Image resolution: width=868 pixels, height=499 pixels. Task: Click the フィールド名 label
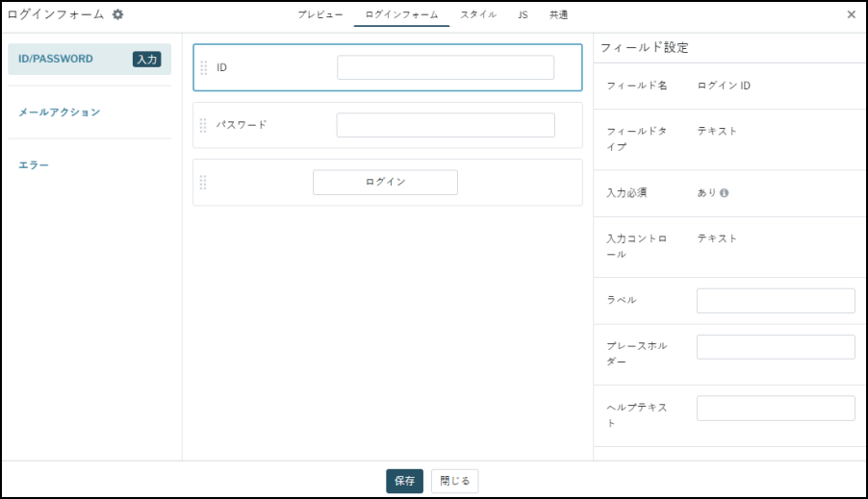click(637, 86)
